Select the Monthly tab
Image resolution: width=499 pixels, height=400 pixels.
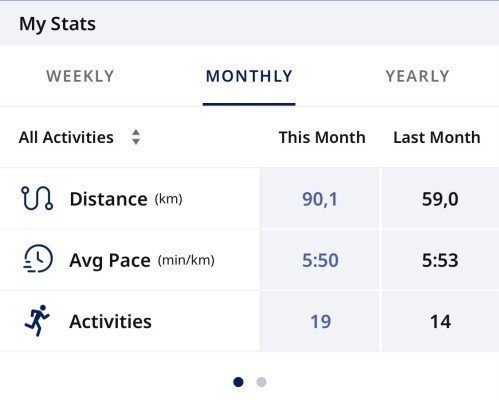[249, 76]
